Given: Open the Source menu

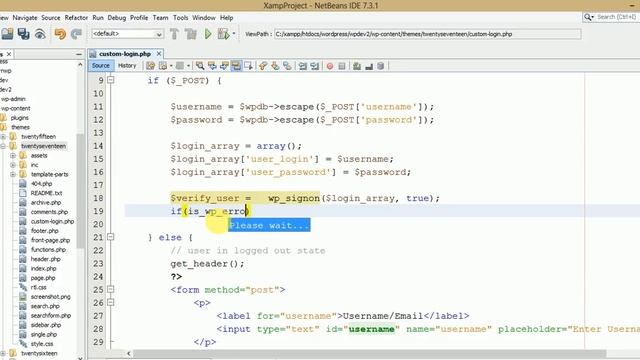Looking at the screenshot, I should click(51, 18).
